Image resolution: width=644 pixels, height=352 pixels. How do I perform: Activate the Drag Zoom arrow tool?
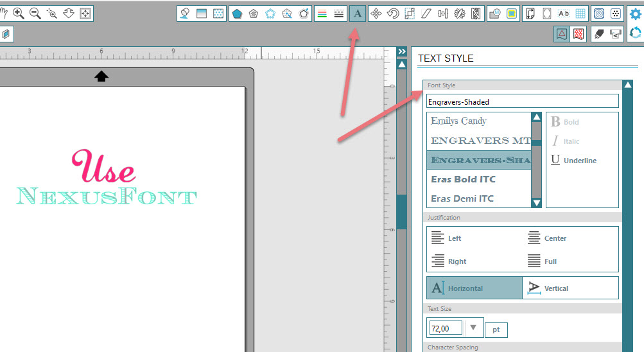click(69, 13)
